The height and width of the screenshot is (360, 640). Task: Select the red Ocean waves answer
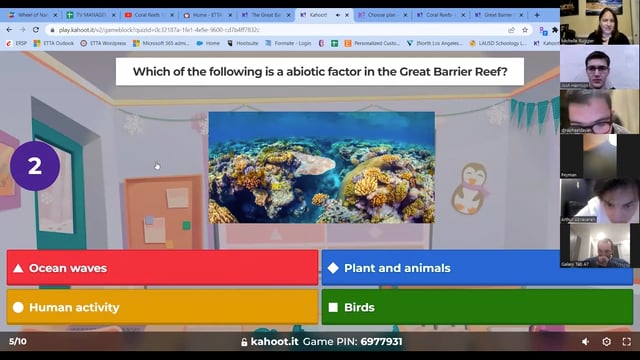coord(162,268)
